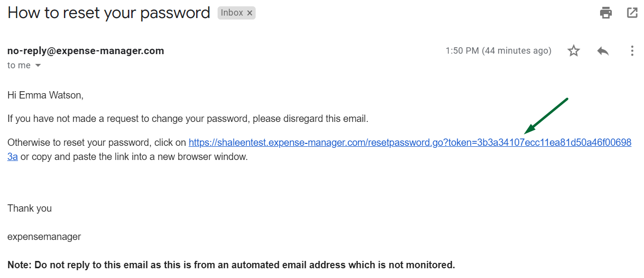The image size is (644, 278).
Task: Click the 'How to reset your password' subject
Action: coord(109,13)
